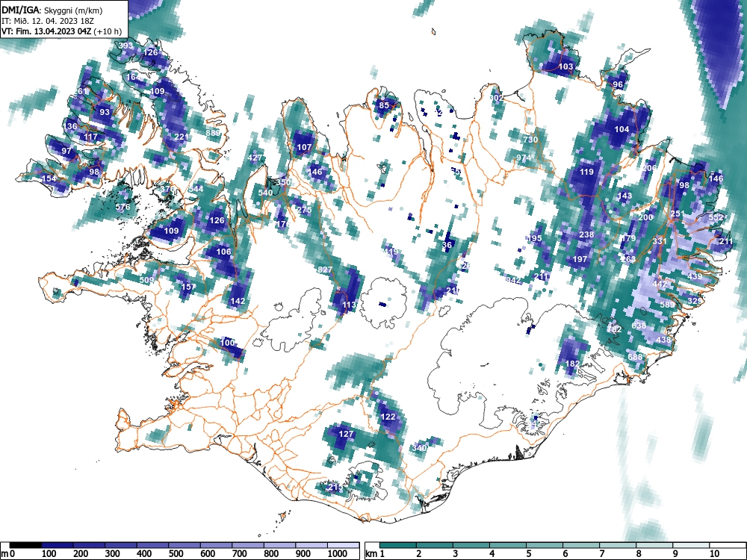Select the value 827 on the map
Screen dimensions: 747x560
[x=325, y=270]
